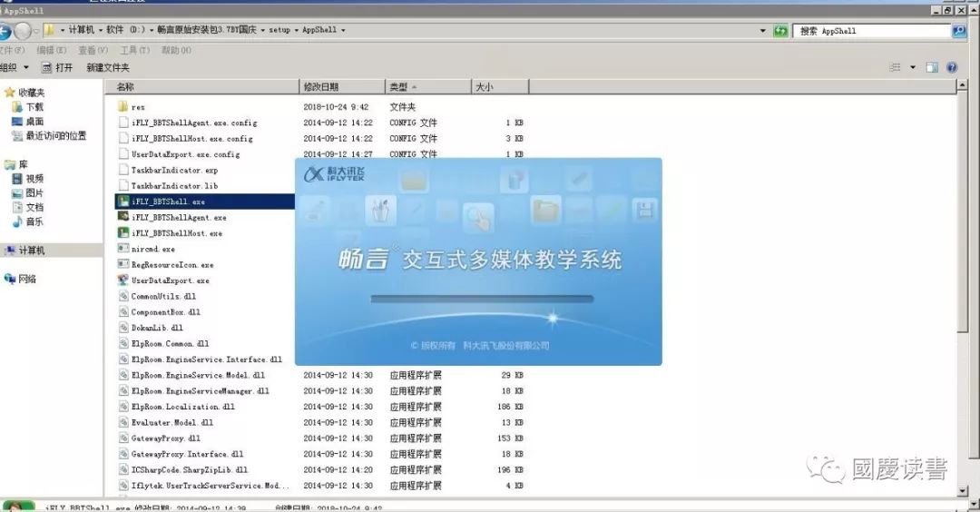980x512 pixels.
Task: Select the DokanLib.dll file icon
Action: coord(123,328)
